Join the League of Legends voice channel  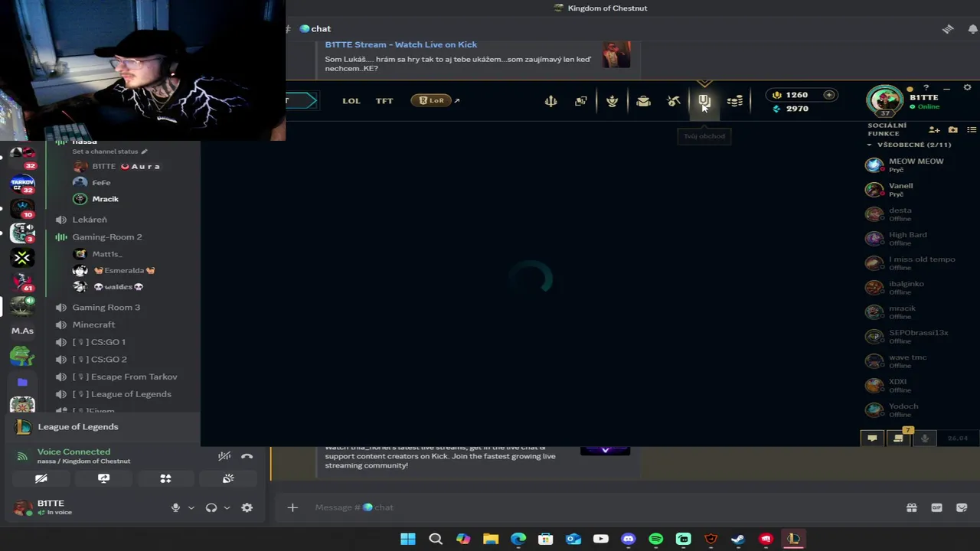[123, 394]
